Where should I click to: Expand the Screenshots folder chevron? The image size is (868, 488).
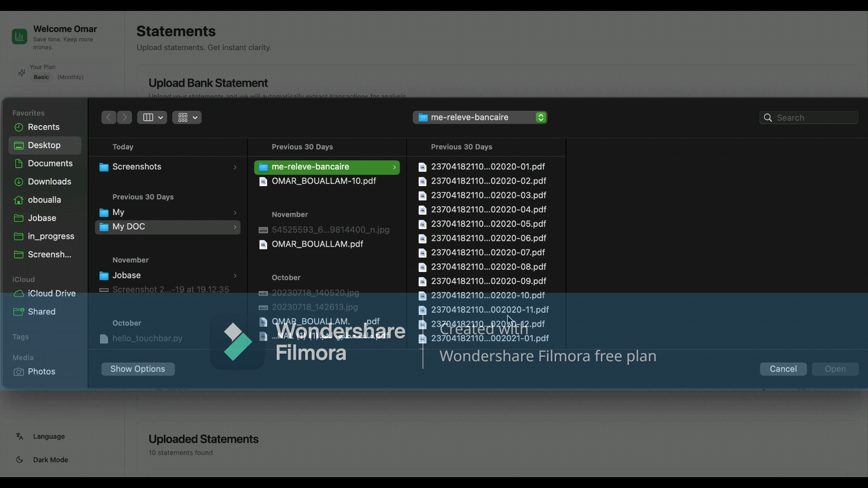coord(235,167)
